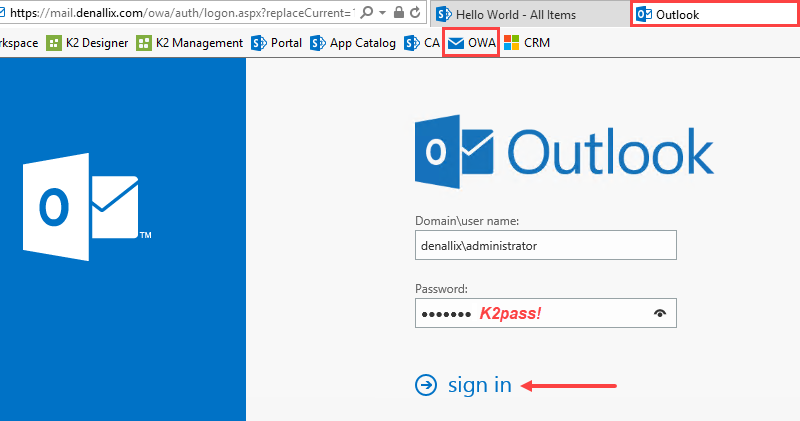
Task: Click the Domain\user name input field
Action: (x=546, y=245)
